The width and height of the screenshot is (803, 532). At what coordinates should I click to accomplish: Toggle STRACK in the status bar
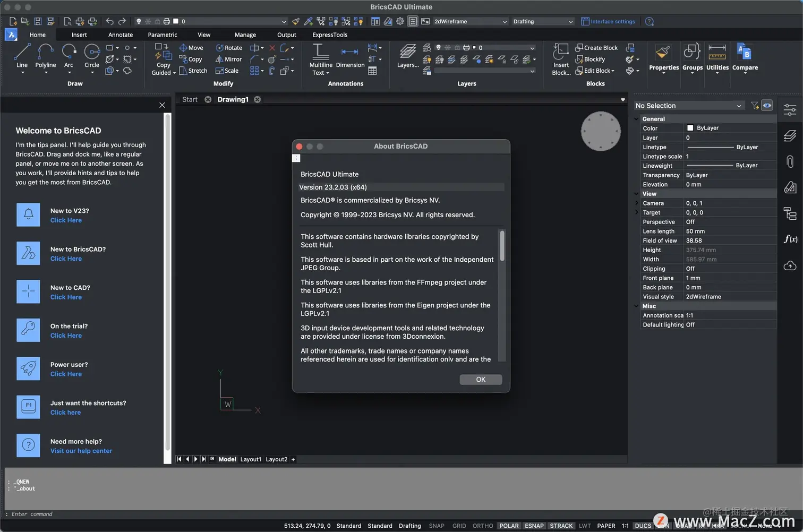[561, 526]
